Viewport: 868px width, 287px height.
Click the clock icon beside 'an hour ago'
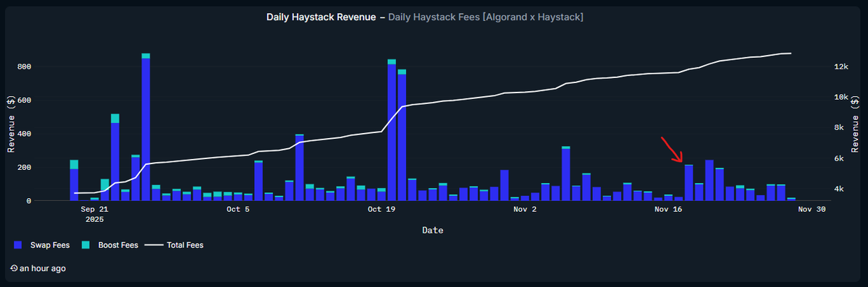14,268
